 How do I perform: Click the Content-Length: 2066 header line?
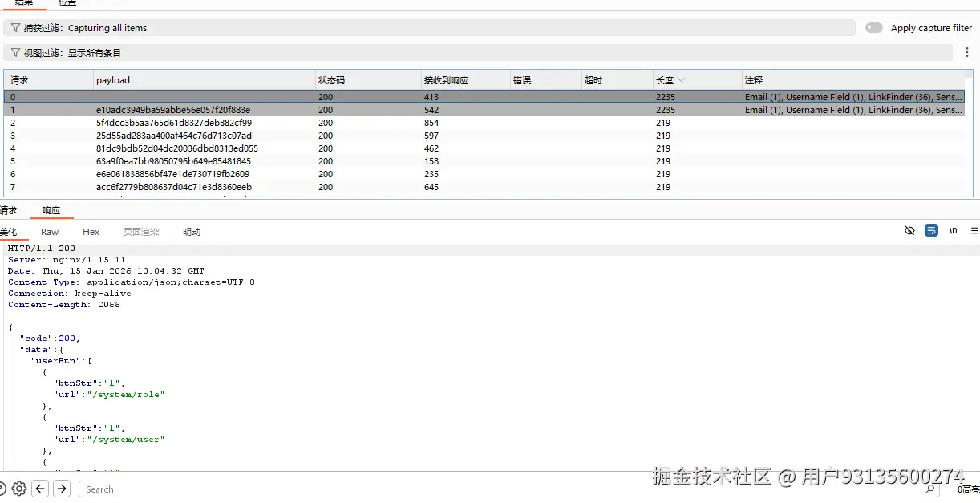(64, 304)
